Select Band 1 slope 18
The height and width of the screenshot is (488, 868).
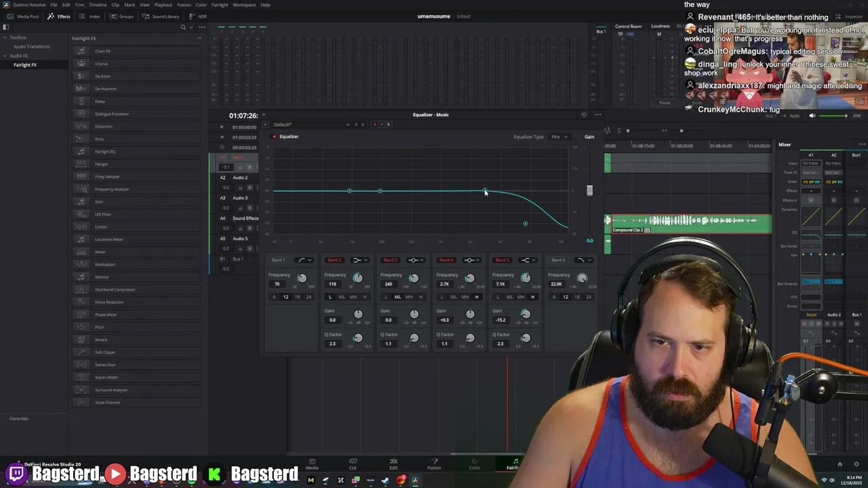[x=297, y=297]
